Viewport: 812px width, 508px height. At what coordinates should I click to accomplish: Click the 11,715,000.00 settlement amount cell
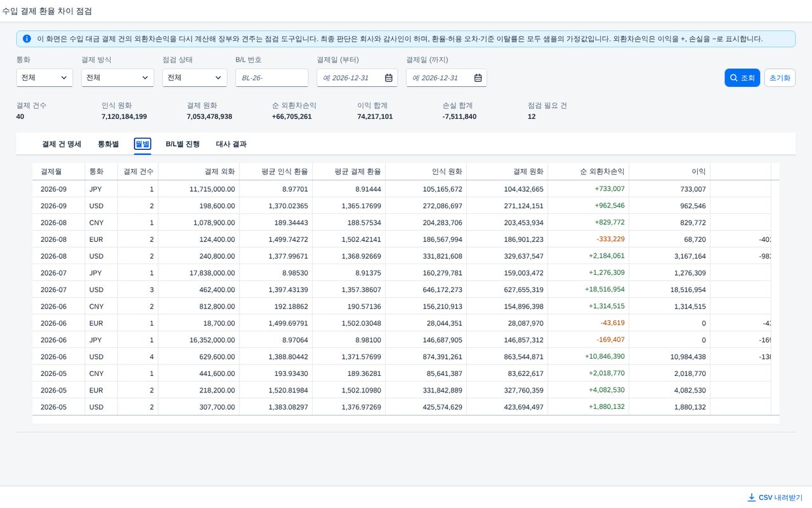tap(199, 189)
